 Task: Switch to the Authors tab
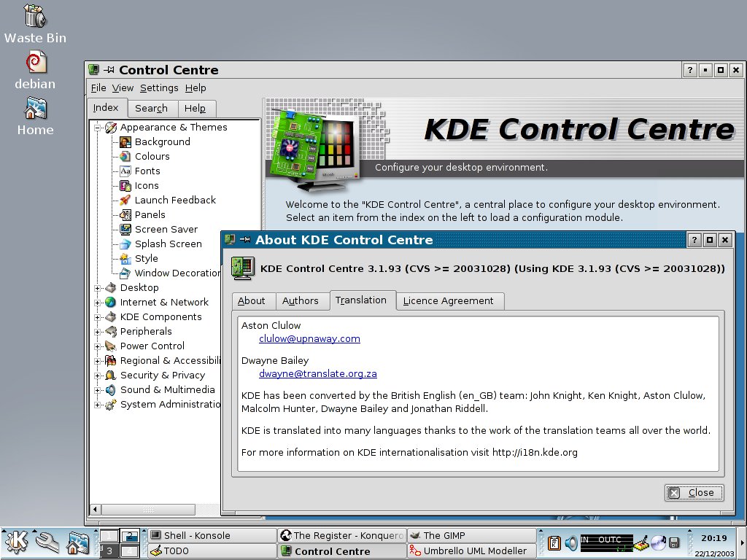[x=302, y=301]
